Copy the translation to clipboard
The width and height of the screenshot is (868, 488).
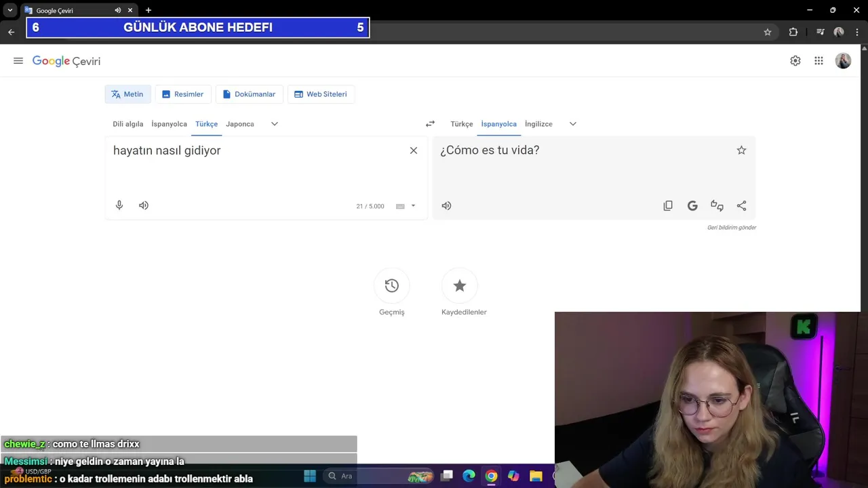668,205
